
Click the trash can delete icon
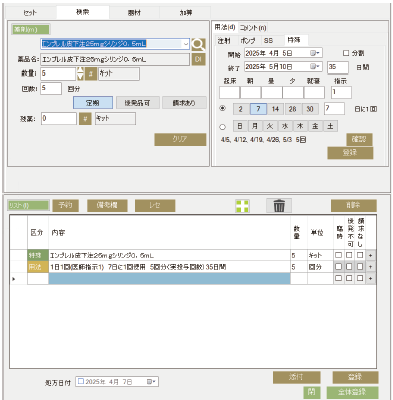click(x=279, y=206)
